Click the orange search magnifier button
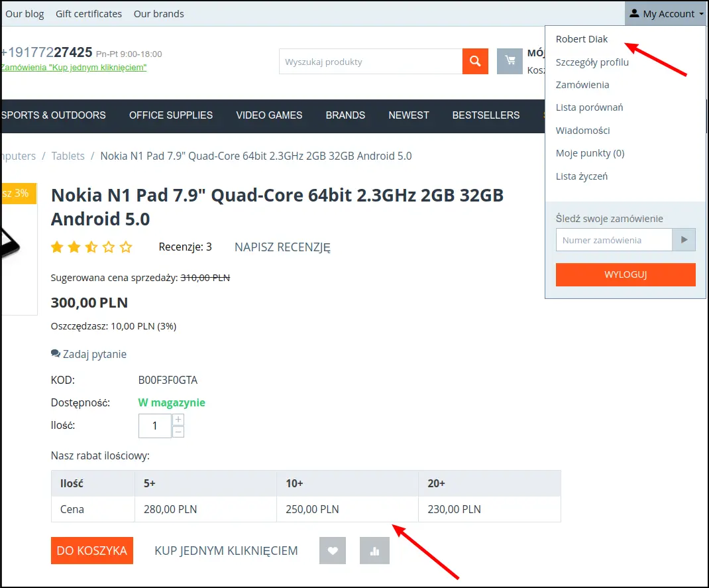The image size is (709, 588). pos(475,61)
